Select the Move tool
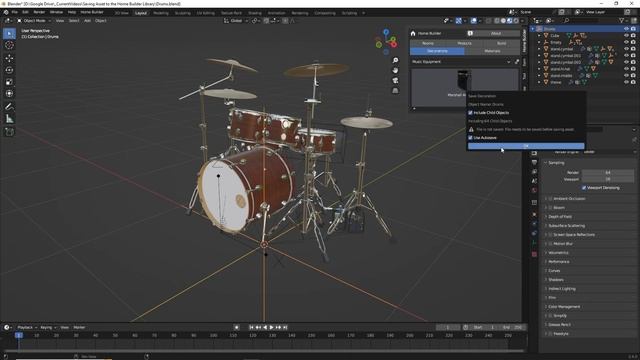The height and width of the screenshot is (360, 640). 9,58
